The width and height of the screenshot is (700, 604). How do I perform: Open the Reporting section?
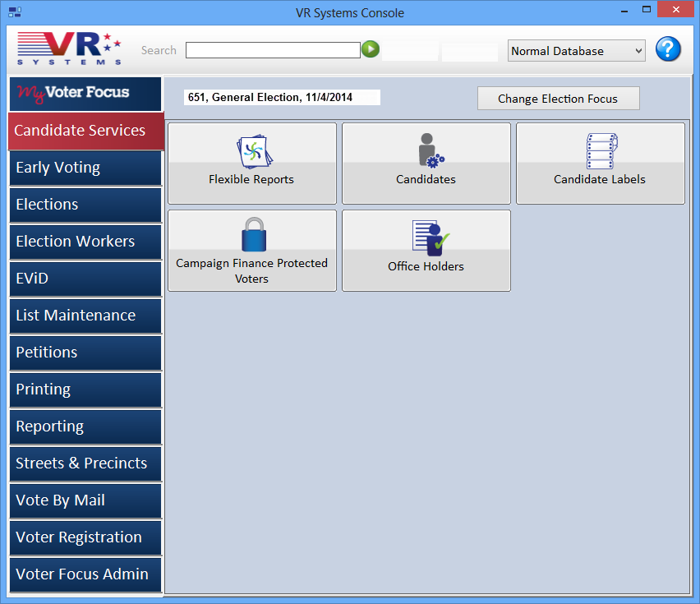[85, 427]
